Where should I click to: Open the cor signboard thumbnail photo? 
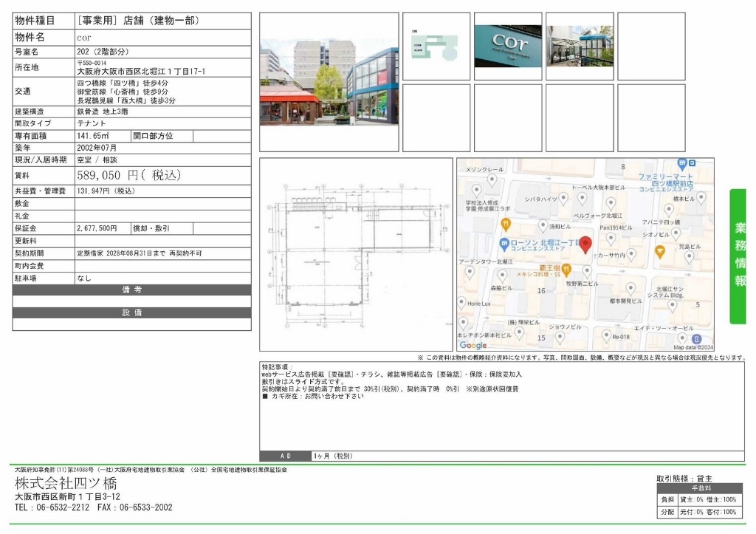pos(508,47)
